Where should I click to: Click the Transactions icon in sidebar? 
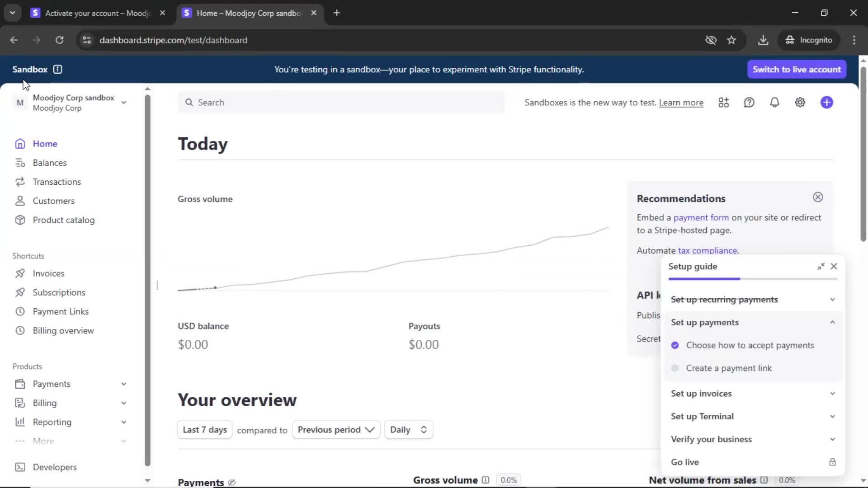pyautogui.click(x=20, y=182)
